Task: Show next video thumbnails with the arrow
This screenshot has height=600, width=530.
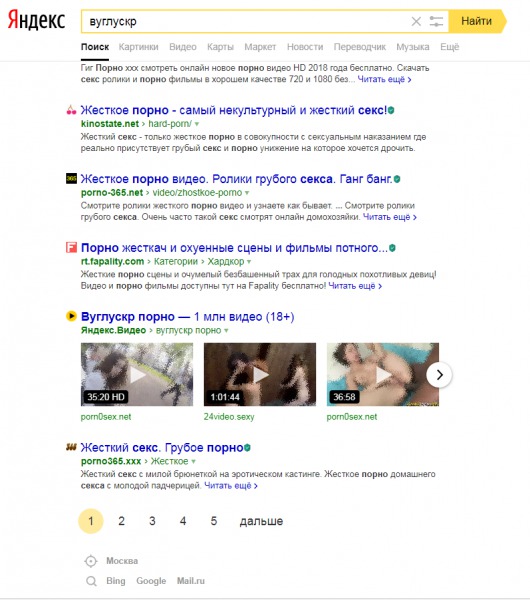Action: pos(439,375)
